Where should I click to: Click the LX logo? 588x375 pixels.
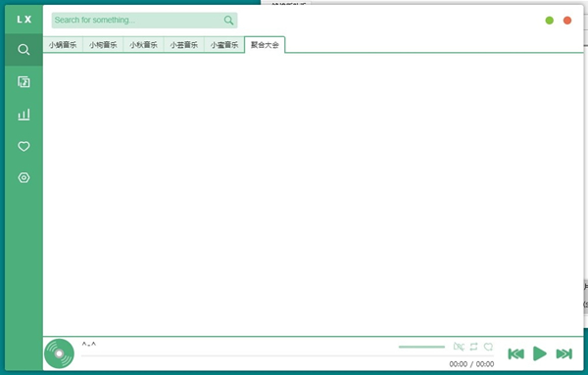(24, 20)
